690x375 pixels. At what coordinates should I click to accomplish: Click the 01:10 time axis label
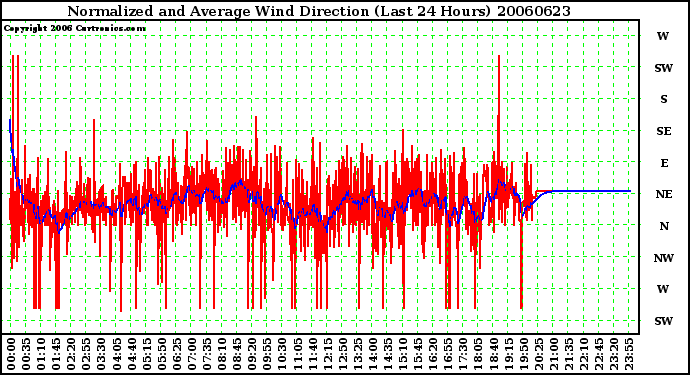(41, 354)
